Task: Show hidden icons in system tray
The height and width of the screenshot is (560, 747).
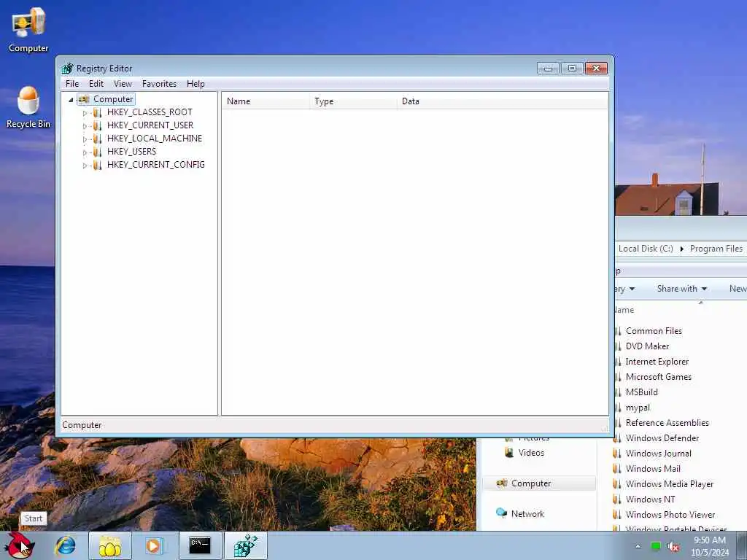Action: point(638,546)
